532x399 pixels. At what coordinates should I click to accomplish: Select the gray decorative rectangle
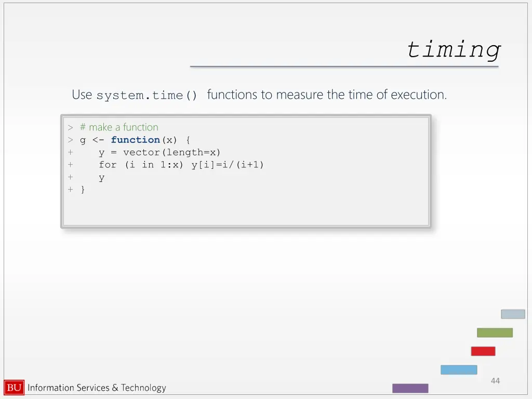point(513,314)
